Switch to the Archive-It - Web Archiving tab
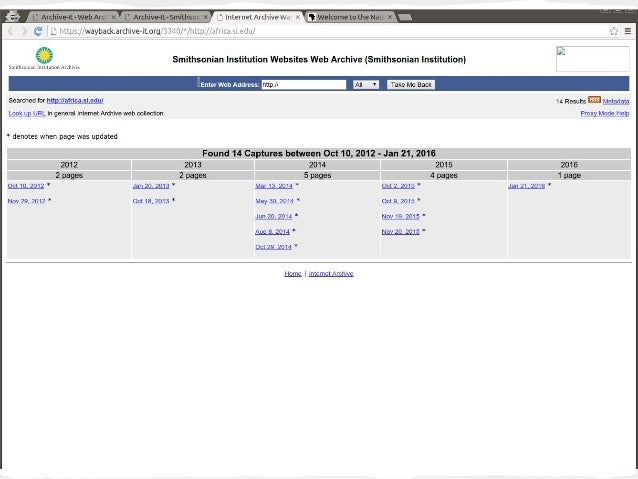This screenshot has width=638, height=479. (x=73, y=17)
